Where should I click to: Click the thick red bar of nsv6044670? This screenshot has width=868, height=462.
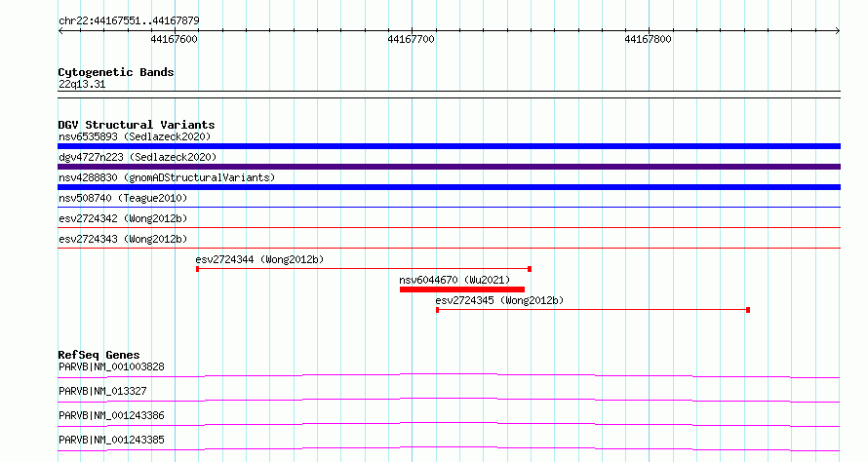[461, 289]
